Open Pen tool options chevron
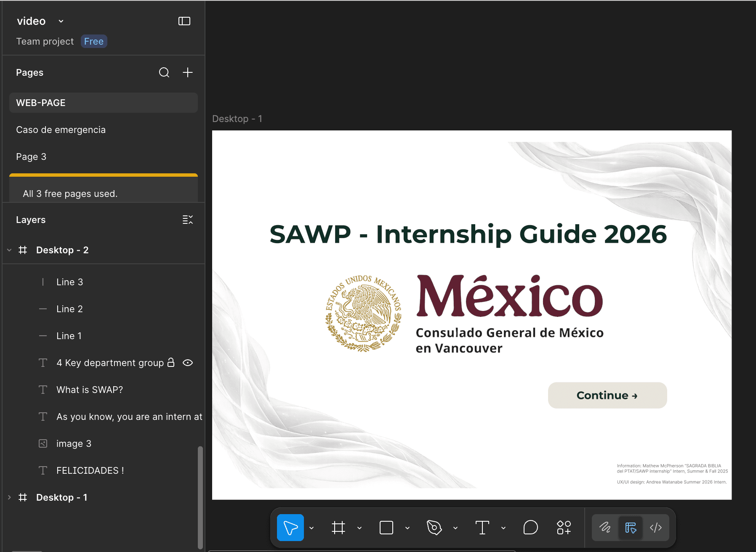The image size is (756, 552). 455,528
